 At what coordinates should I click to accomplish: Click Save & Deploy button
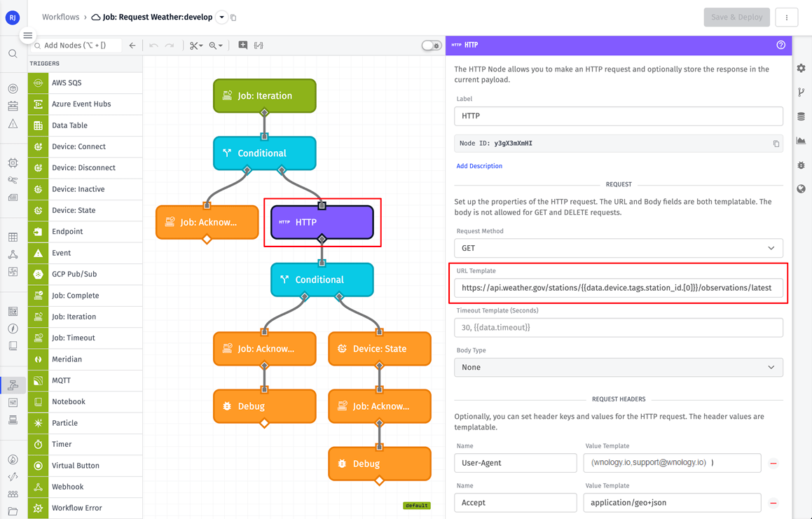[x=736, y=17]
